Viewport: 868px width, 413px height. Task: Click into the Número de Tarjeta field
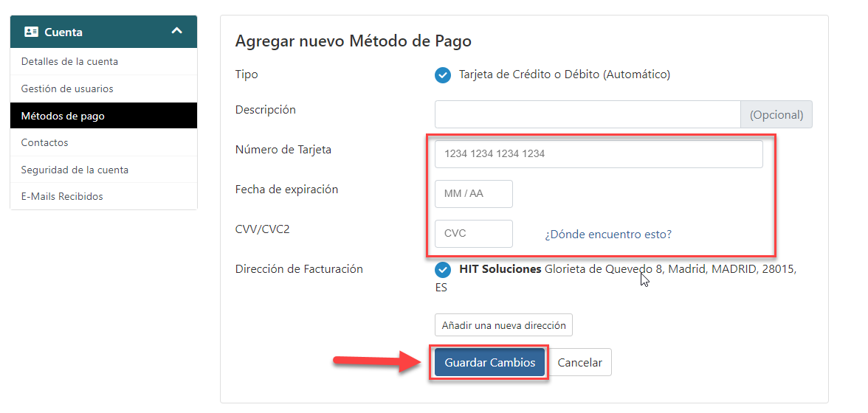[x=599, y=154]
